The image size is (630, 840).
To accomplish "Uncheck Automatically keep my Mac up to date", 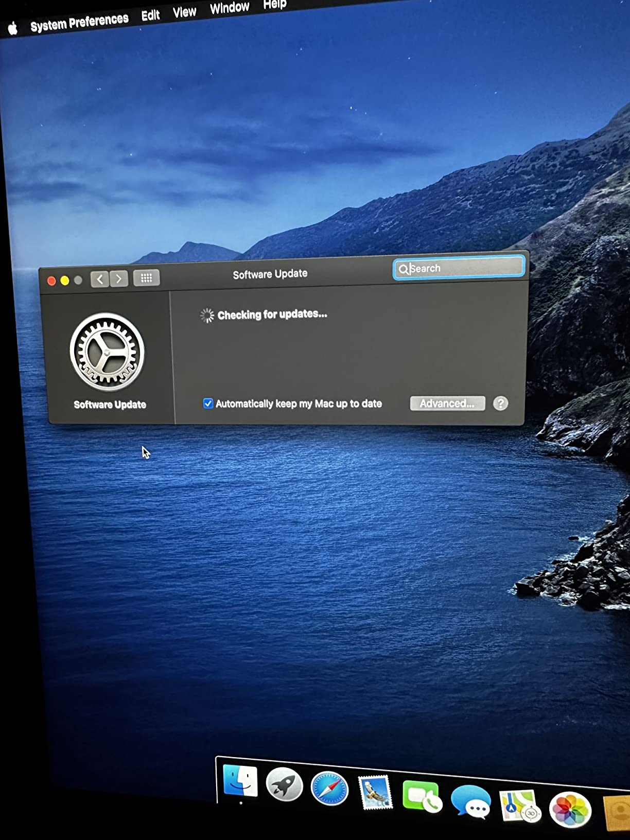I will (208, 404).
